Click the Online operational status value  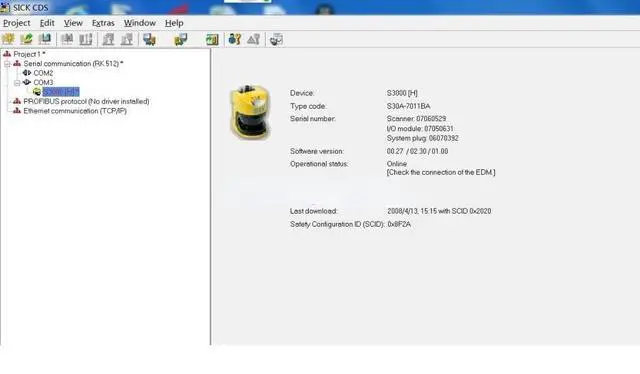397,164
